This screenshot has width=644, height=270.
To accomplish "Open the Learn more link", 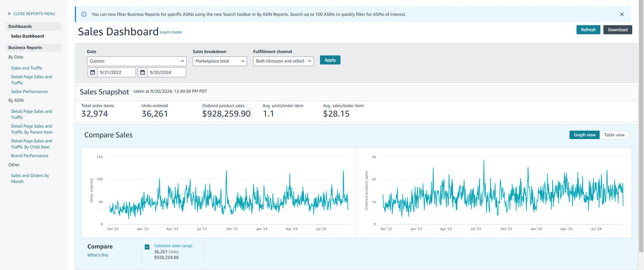I will pos(171,33).
